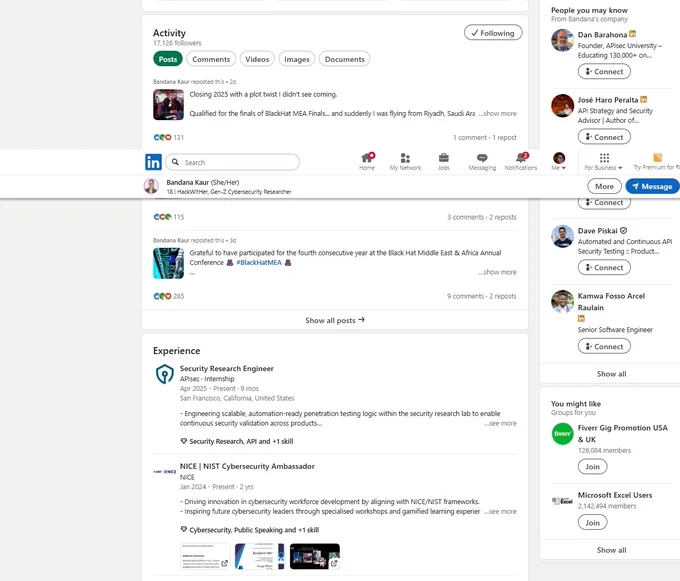
Task: Join Microsoft Excel Users group
Action: tap(592, 522)
